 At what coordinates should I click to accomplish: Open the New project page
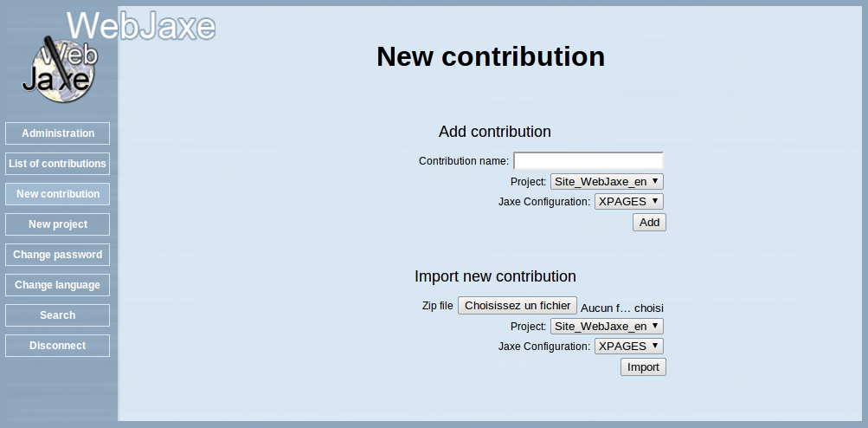58,224
